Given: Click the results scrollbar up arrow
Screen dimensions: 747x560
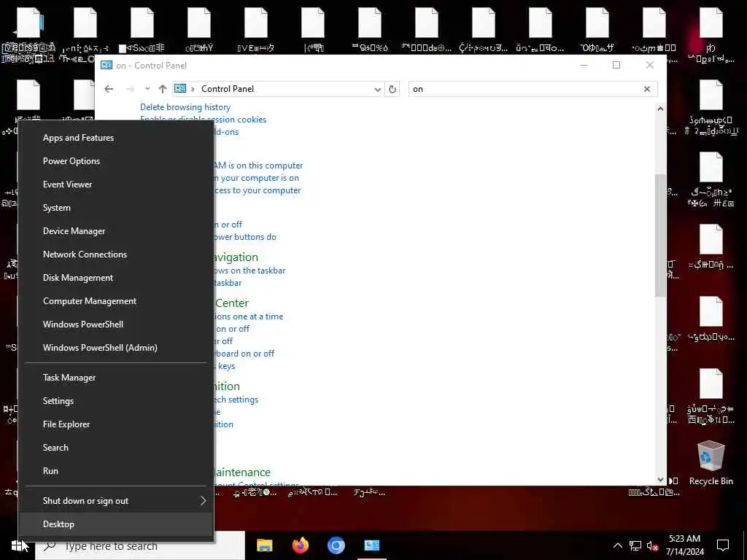Looking at the screenshot, I should point(660,109).
